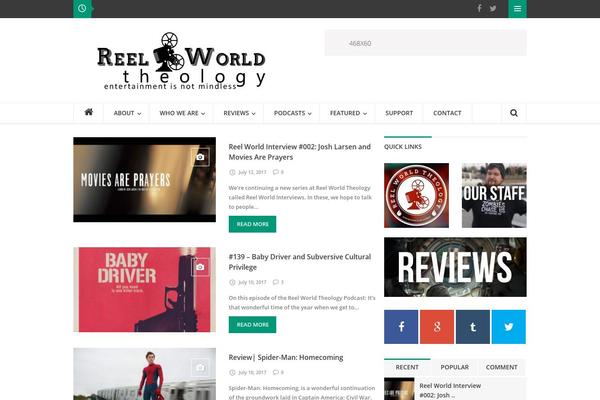Open sidebar recent post Reel World Interview #002
This screenshot has width=600, height=400.
click(450, 390)
